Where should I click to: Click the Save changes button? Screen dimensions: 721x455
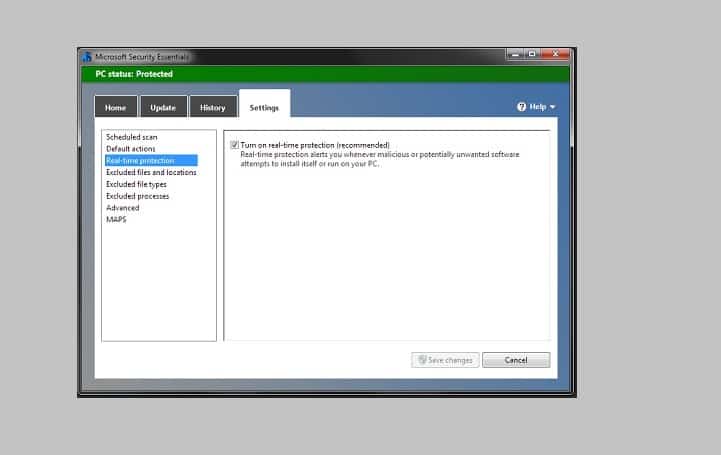pos(445,360)
